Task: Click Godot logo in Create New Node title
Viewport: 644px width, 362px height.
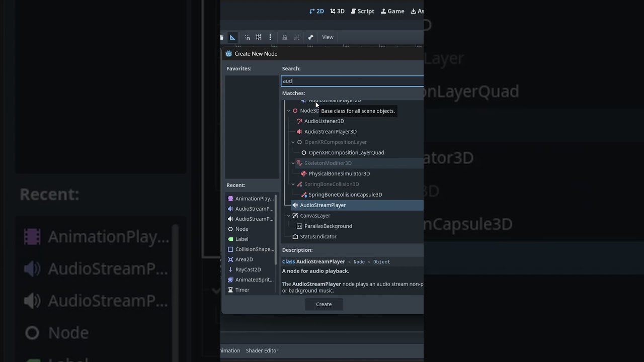Action: point(229,54)
